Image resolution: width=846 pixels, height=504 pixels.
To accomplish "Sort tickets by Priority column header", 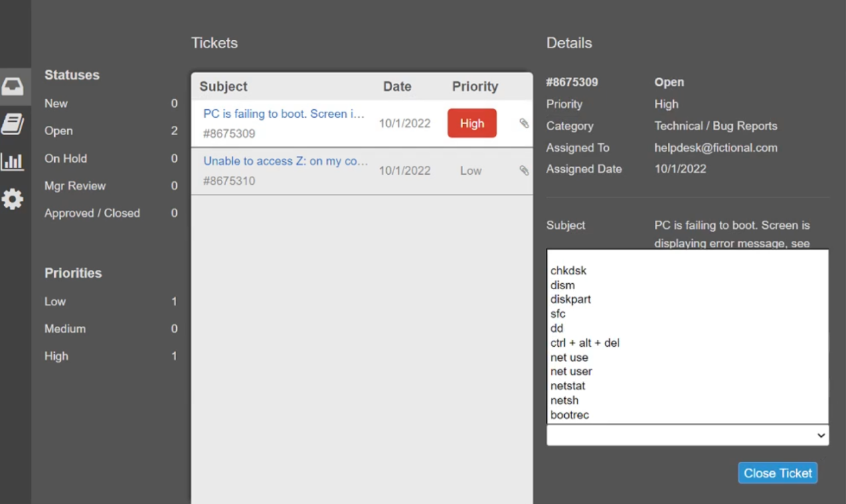I will [x=475, y=86].
